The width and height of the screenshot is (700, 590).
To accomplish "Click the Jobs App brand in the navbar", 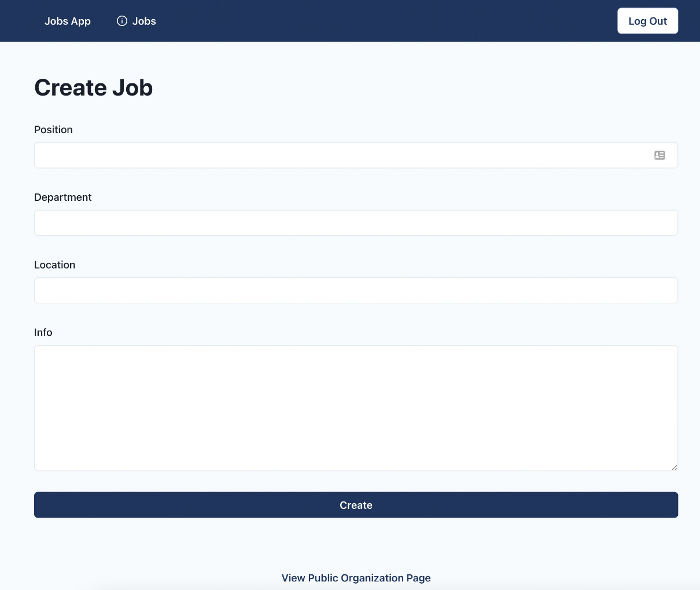I will point(67,21).
